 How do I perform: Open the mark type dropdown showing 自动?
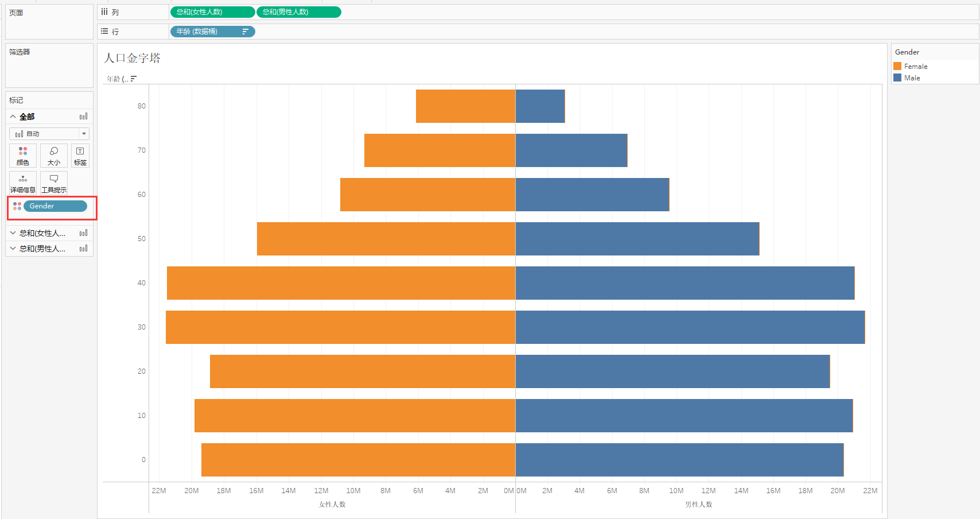coord(49,134)
